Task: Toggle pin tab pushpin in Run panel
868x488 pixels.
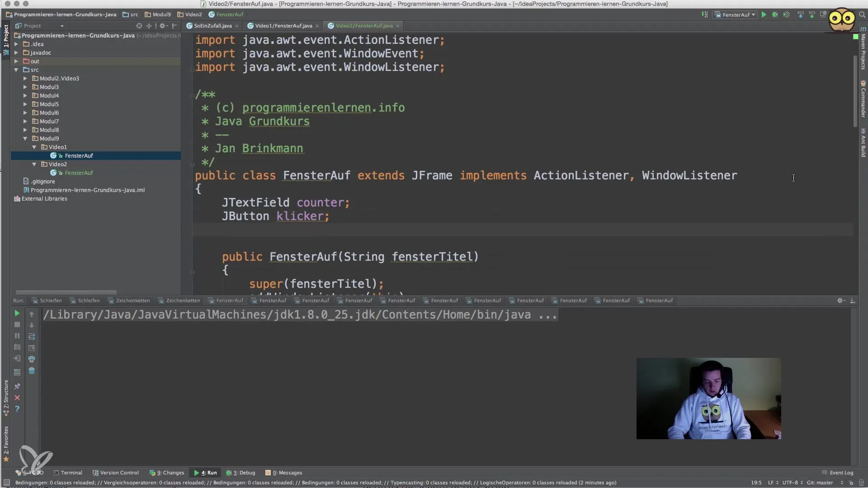Action: (17, 386)
